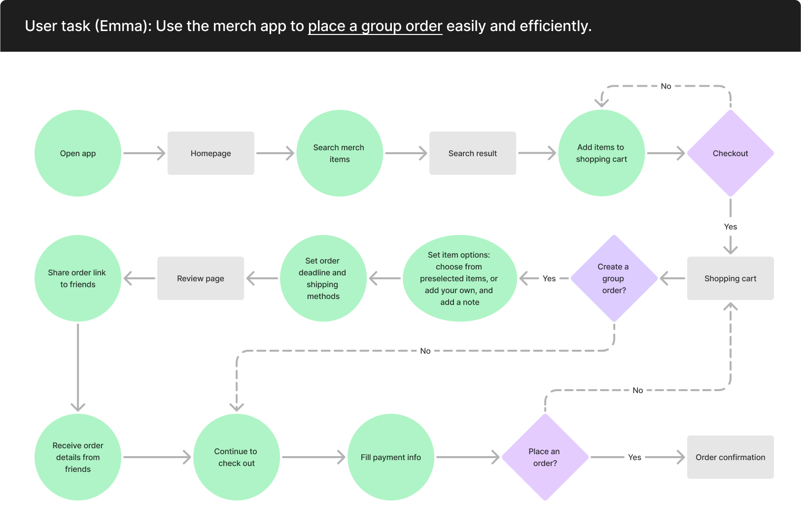This screenshot has width=801, height=532.
Task: Click the Search merch items circle
Action: [339, 153]
